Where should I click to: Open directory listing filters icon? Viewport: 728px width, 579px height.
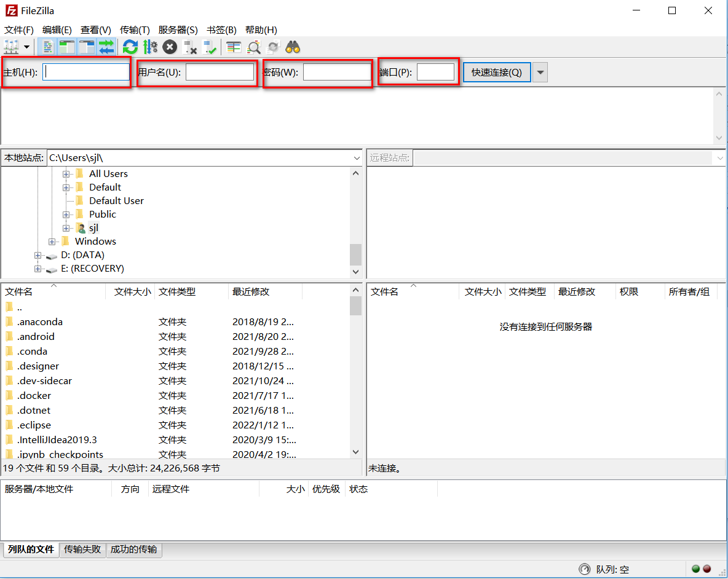click(234, 47)
